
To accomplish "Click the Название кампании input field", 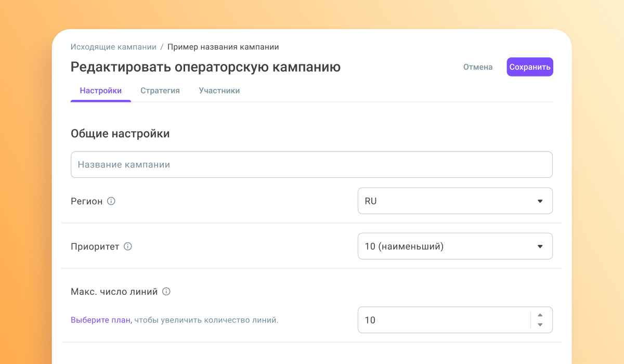I will [x=311, y=165].
